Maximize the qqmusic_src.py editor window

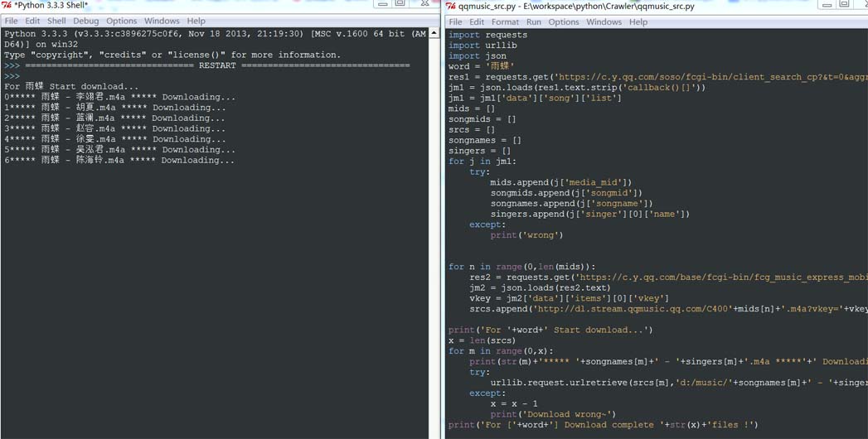844,2
